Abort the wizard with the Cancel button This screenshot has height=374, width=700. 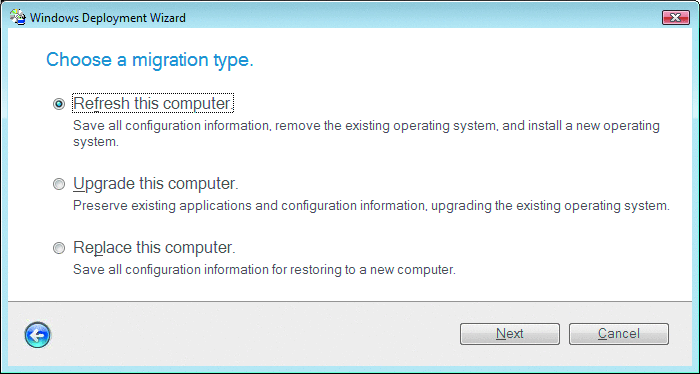click(619, 334)
